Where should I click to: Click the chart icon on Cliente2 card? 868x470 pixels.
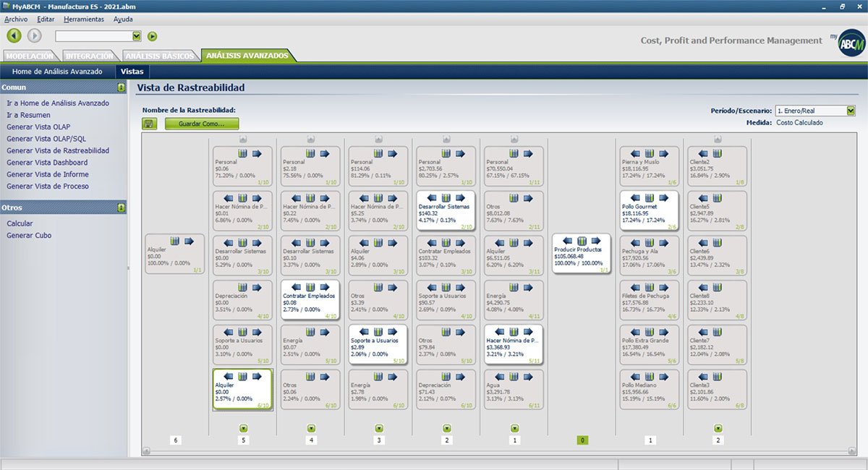[x=716, y=153]
